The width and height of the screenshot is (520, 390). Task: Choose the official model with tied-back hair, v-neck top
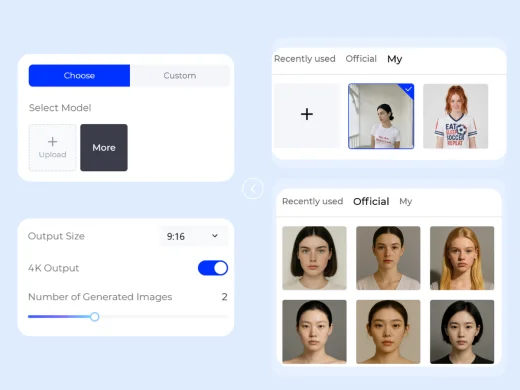tap(388, 258)
